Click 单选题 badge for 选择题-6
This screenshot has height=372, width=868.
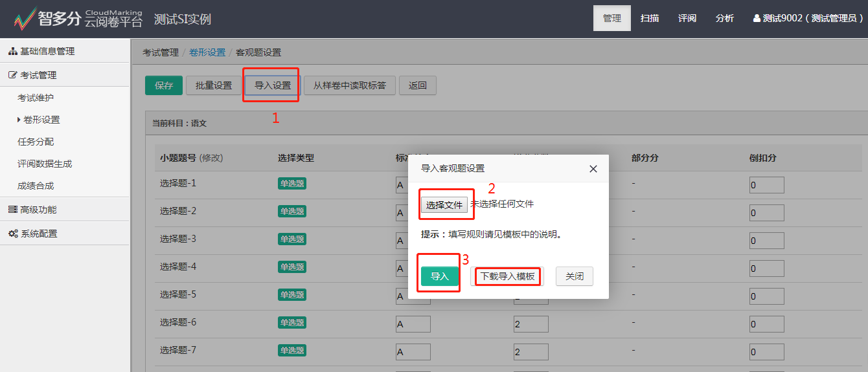click(x=292, y=323)
